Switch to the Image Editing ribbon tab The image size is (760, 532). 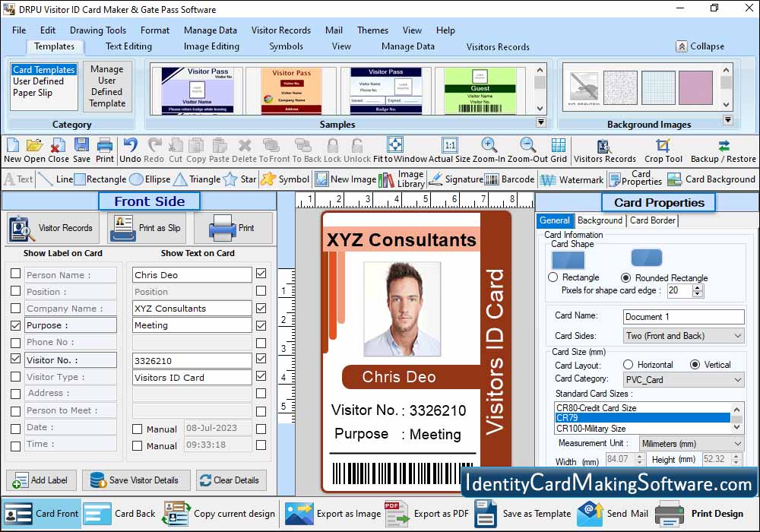click(211, 46)
